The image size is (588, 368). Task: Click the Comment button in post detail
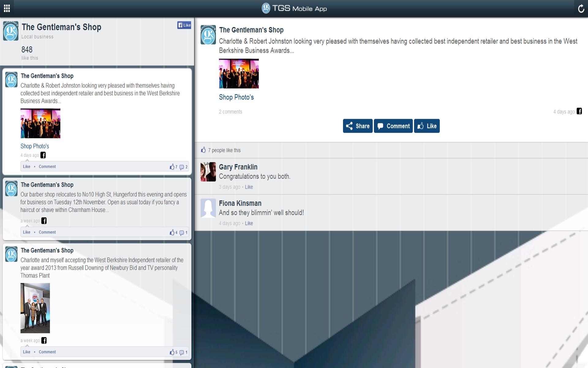point(393,126)
